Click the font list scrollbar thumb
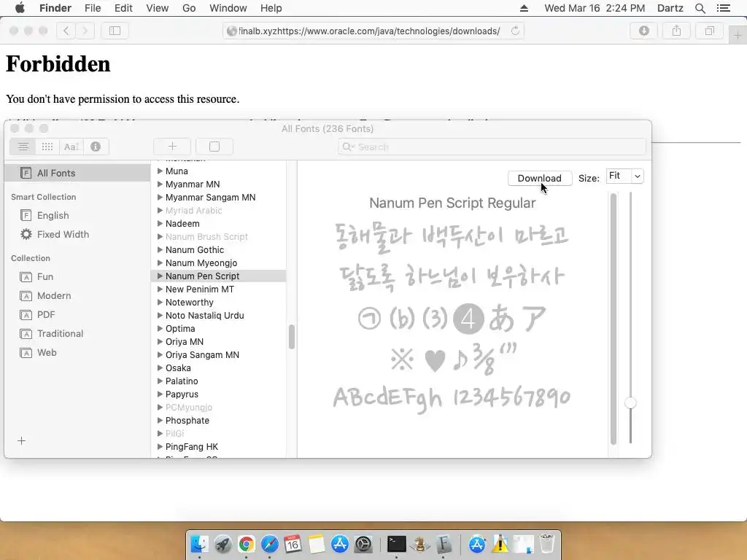Viewport: 747px width, 560px height. point(292,337)
